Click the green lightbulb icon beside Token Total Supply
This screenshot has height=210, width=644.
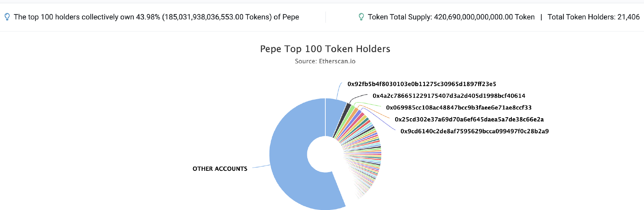(361, 17)
